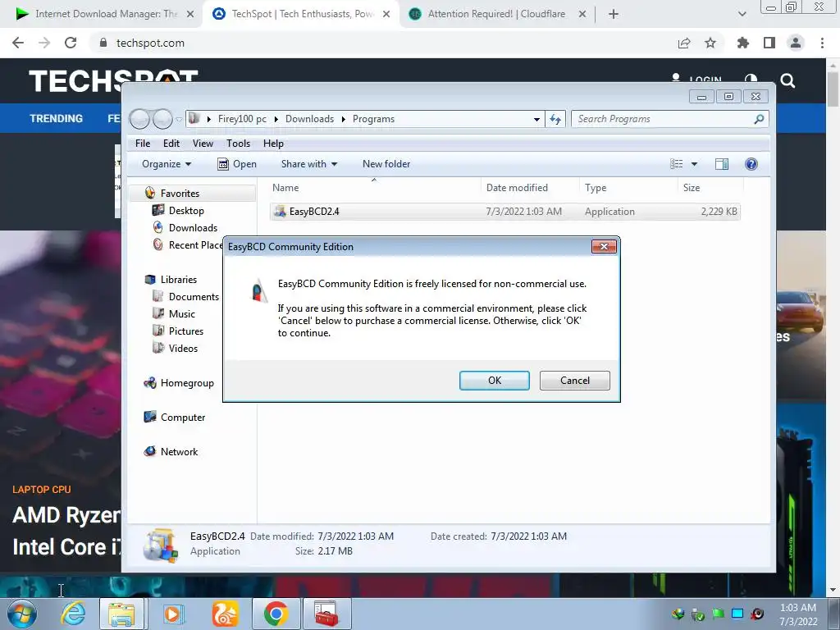This screenshot has height=630, width=840.
Task: Click the Chrome share page icon
Action: (683, 43)
